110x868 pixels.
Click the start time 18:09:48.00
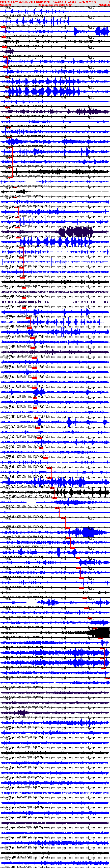[5, 5]
